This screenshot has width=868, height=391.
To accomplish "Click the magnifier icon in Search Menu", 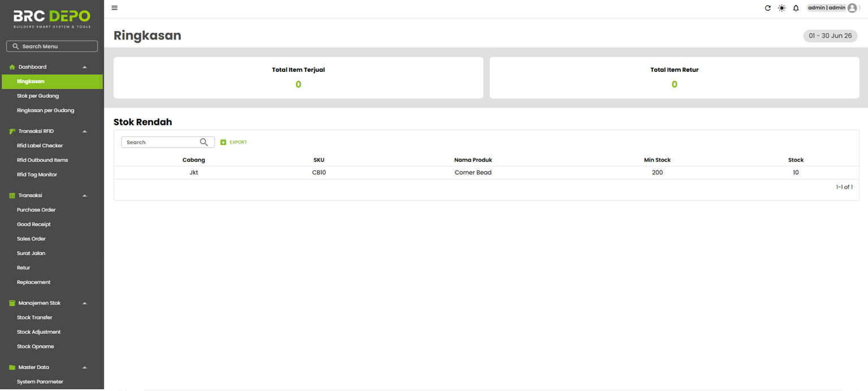I will [15, 46].
